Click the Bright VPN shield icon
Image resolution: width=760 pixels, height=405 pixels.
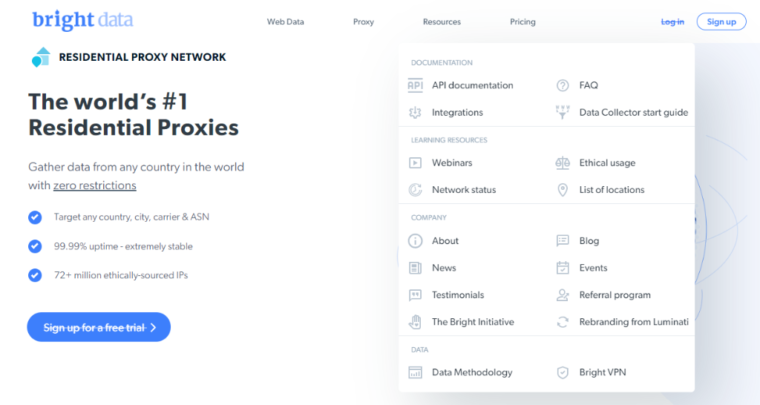click(x=562, y=373)
